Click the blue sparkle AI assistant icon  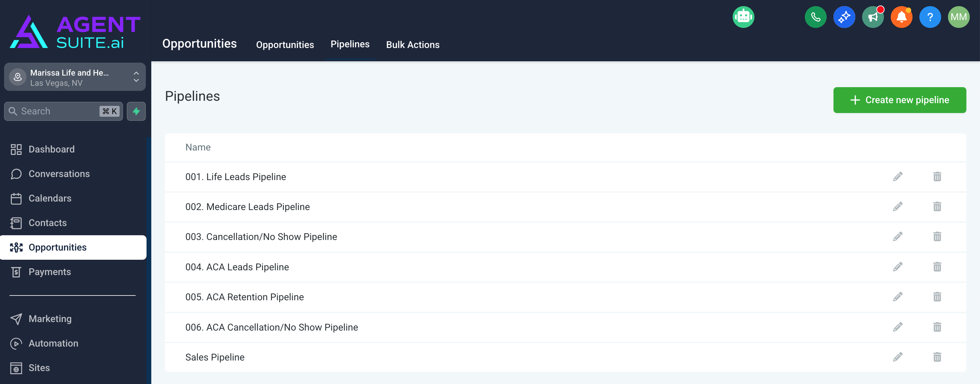tap(844, 17)
